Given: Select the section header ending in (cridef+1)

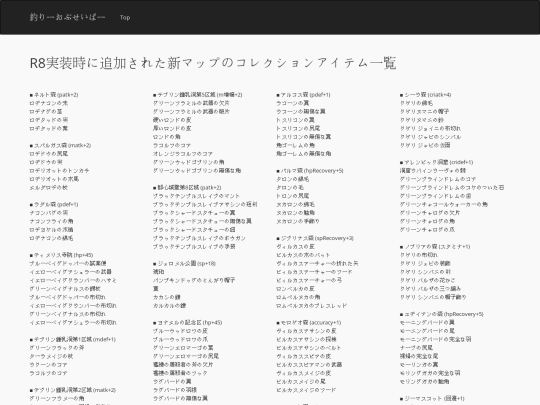Looking at the screenshot, I should point(436,162).
